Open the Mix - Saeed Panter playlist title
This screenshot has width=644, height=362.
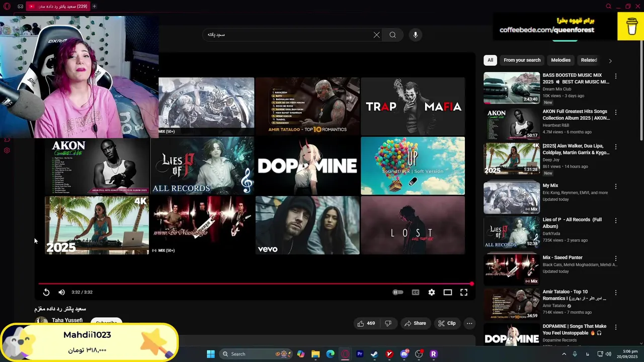pyautogui.click(x=562, y=257)
